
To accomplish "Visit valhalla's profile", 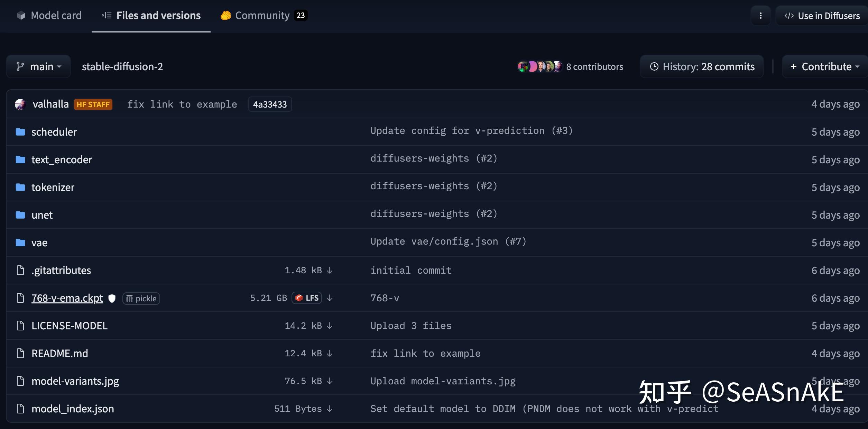I will 50,103.
